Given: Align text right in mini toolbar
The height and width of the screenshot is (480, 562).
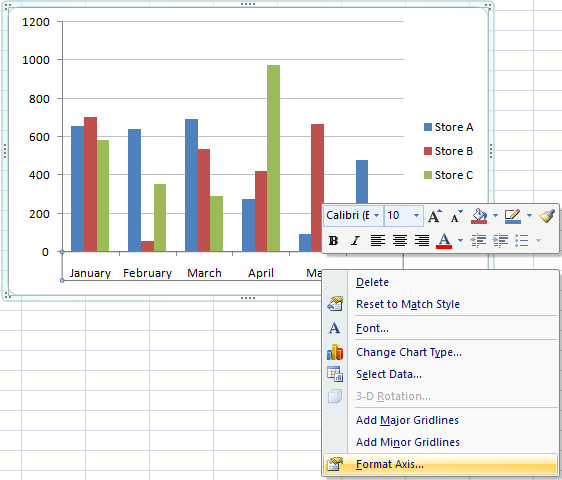Looking at the screenshot, I should (x=422, y=241).
